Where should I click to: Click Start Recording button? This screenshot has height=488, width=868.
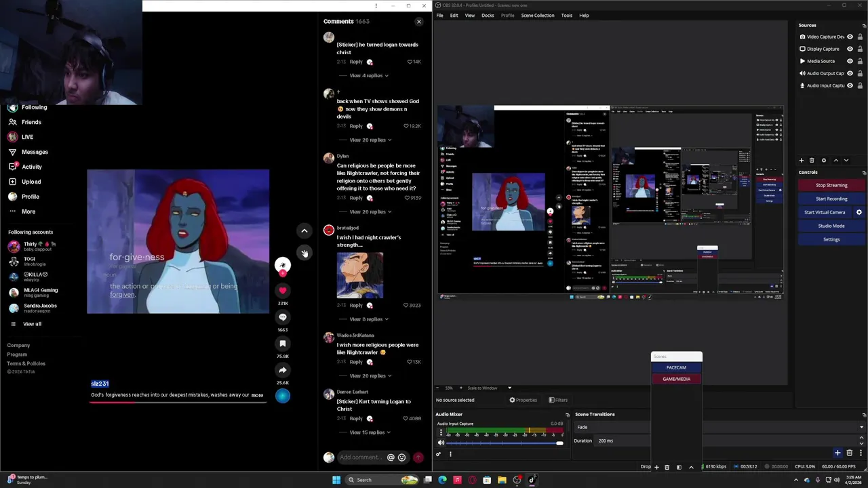(x=831, y=199)
